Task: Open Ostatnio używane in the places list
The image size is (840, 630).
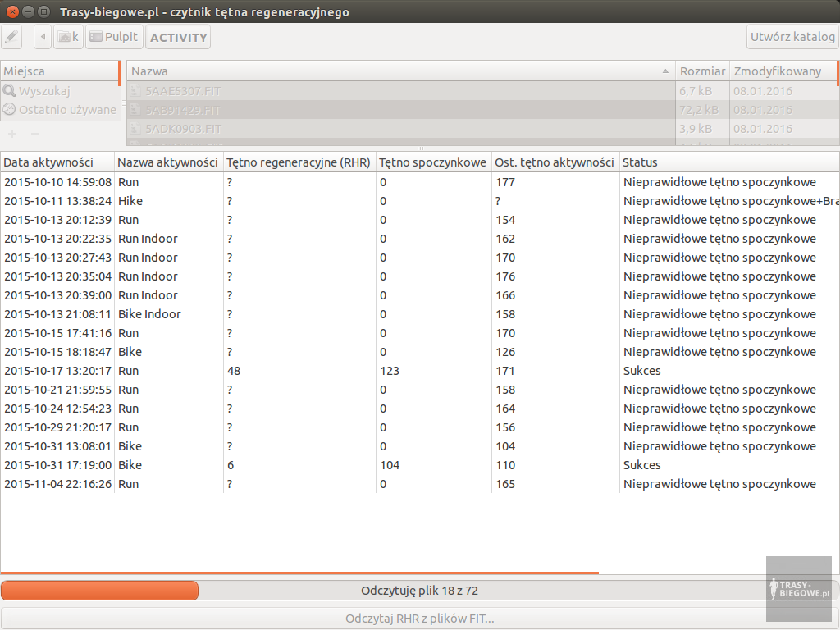Action: click(67, 110)
